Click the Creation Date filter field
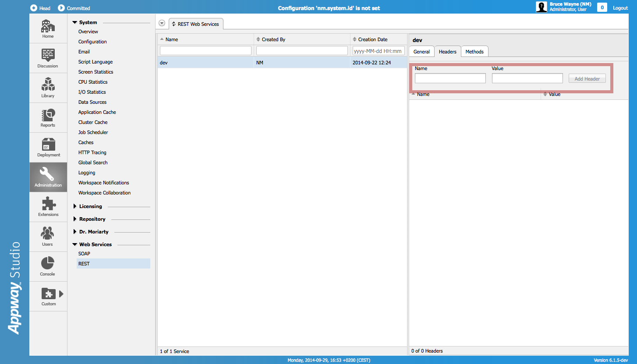The height and width of the screenshot is (364, 637). [x=379, y=51]
